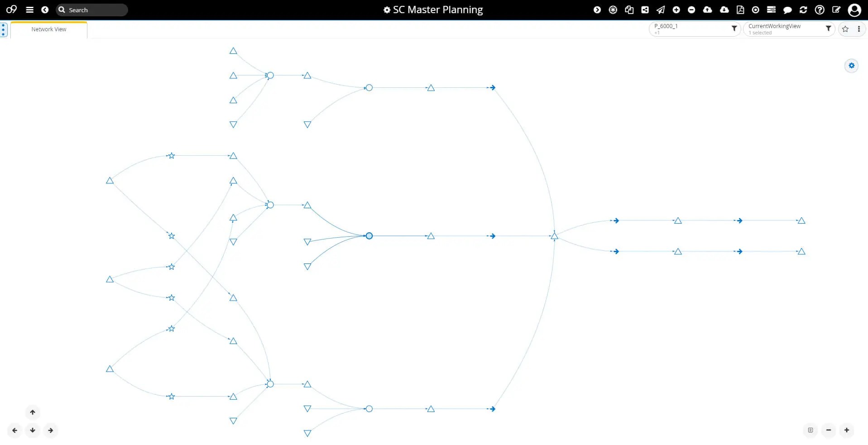Click the share icon in the toolbar
Screen dimensions: 868x445
645,10
